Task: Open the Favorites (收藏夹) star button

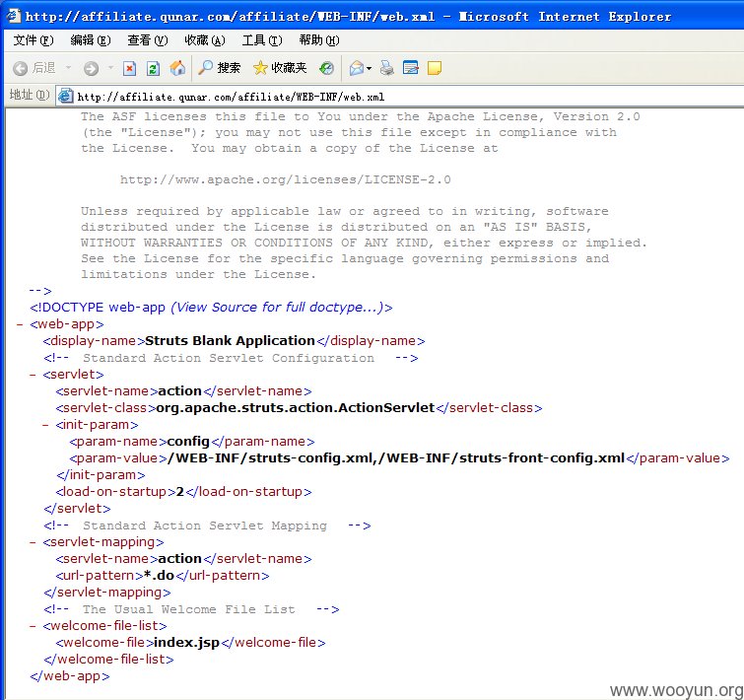Action: click(x=280, y=68)
